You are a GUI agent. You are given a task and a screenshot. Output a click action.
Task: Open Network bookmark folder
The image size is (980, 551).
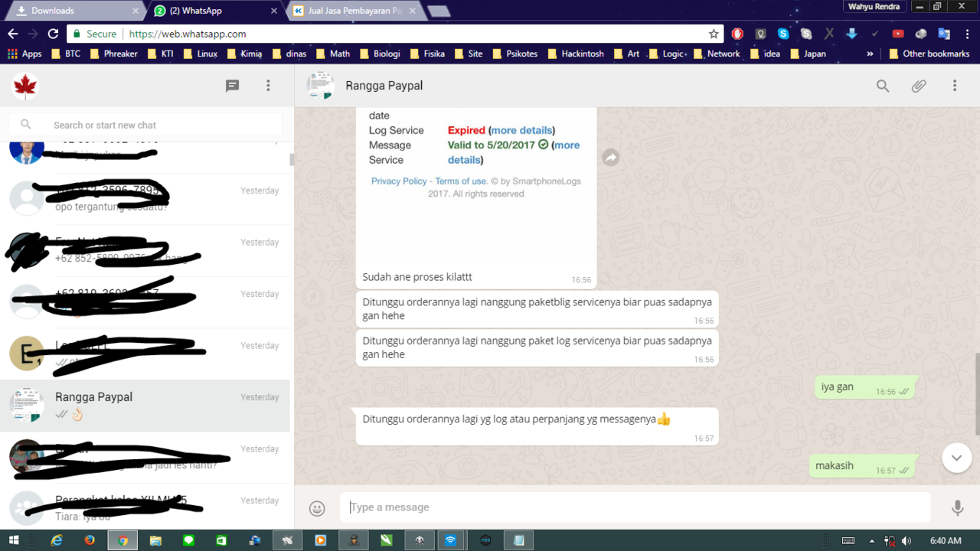[x=716, y=54]
